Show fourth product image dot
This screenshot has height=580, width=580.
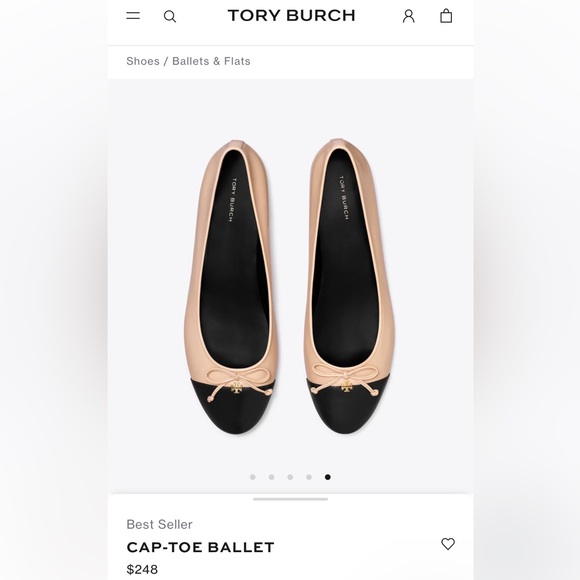[x=309, y=477]
